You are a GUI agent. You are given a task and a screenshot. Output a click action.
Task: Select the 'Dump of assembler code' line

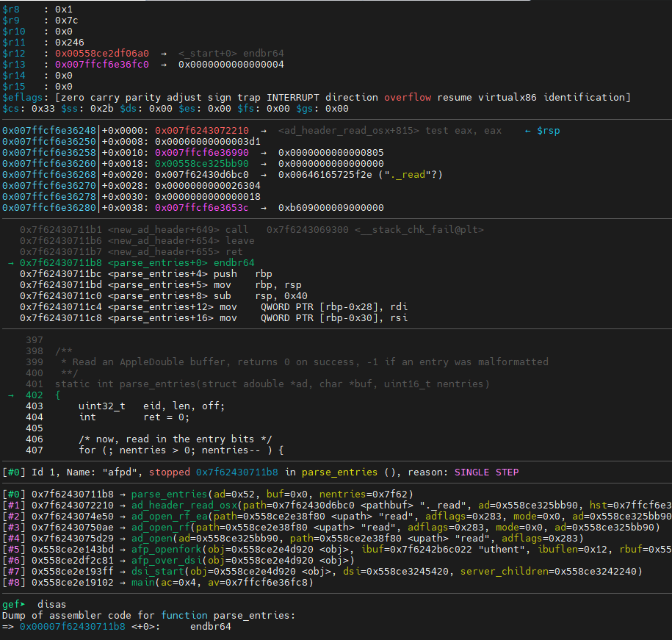pyautogui.click(x=148, y=616)
